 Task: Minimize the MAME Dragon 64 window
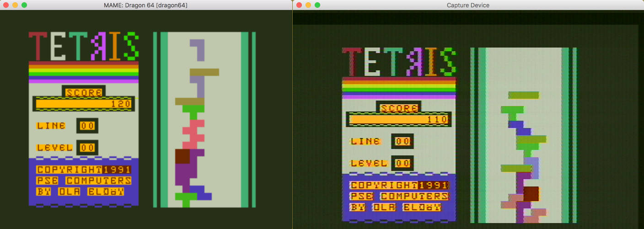click(15, 5)
